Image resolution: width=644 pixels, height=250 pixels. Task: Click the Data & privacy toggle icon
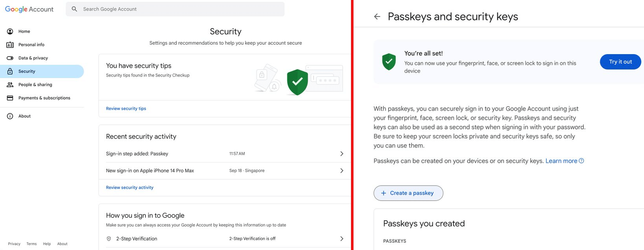[x=10, y=58]
